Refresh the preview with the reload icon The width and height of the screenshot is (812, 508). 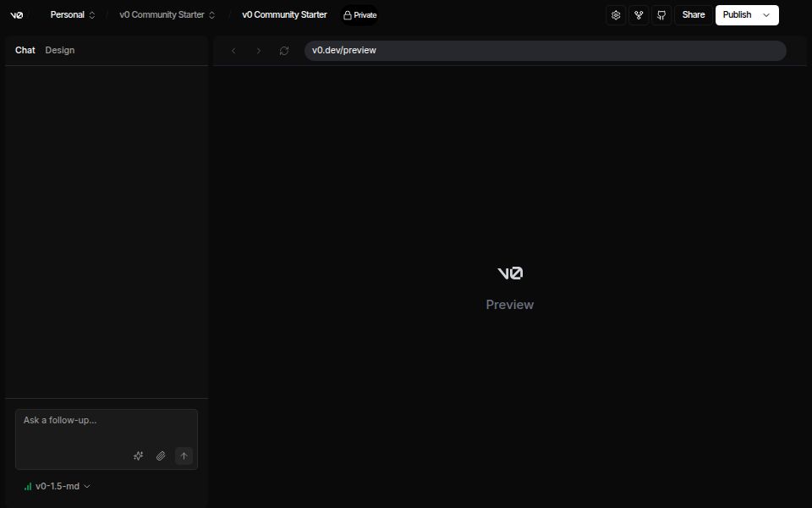click(284, 51)
